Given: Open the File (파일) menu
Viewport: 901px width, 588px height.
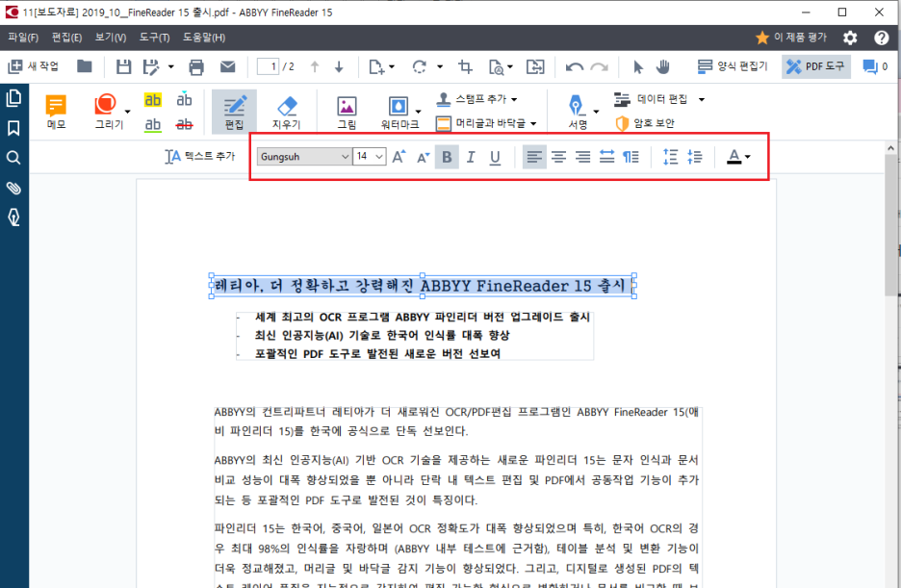Looking at the screenshot, I should point(23,38).
